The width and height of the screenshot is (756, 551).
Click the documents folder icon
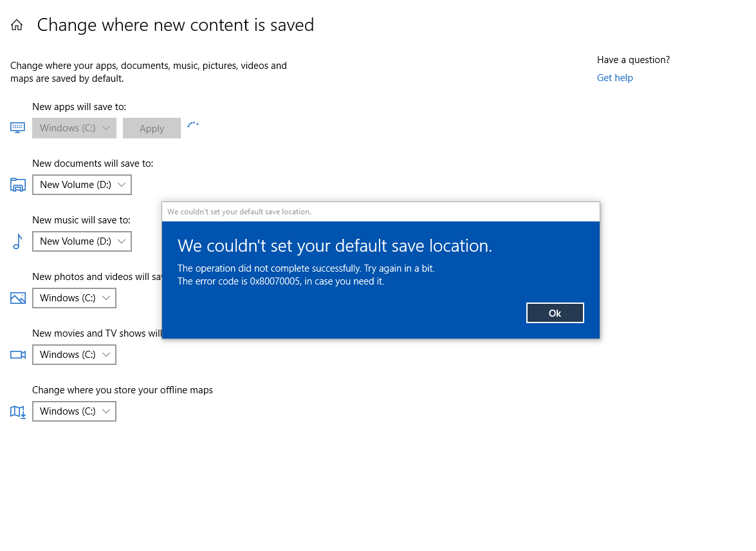click(x=17, y=185)
